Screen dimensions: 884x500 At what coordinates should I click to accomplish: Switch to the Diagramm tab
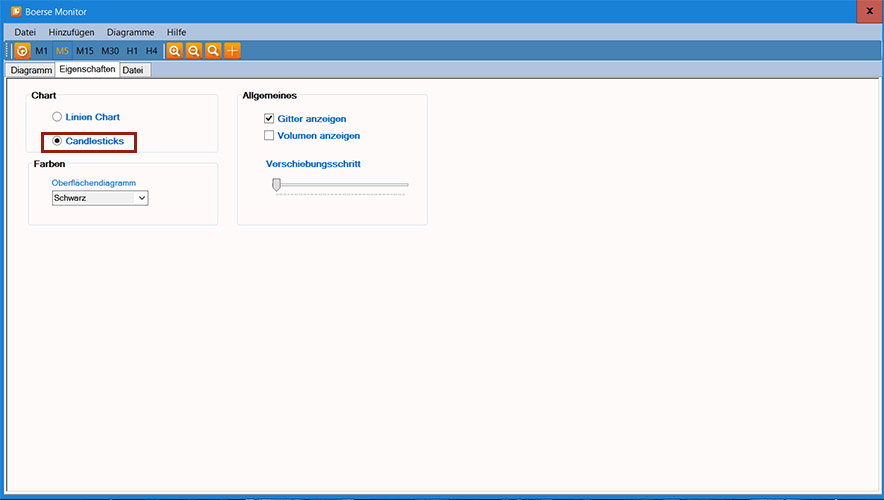click(x=30, y=70)
